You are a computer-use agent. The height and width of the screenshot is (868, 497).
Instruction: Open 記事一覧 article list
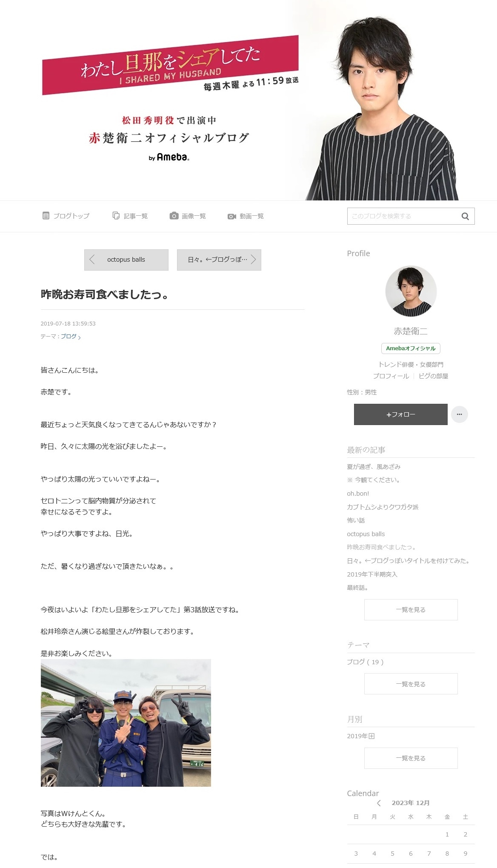point(130,216)
